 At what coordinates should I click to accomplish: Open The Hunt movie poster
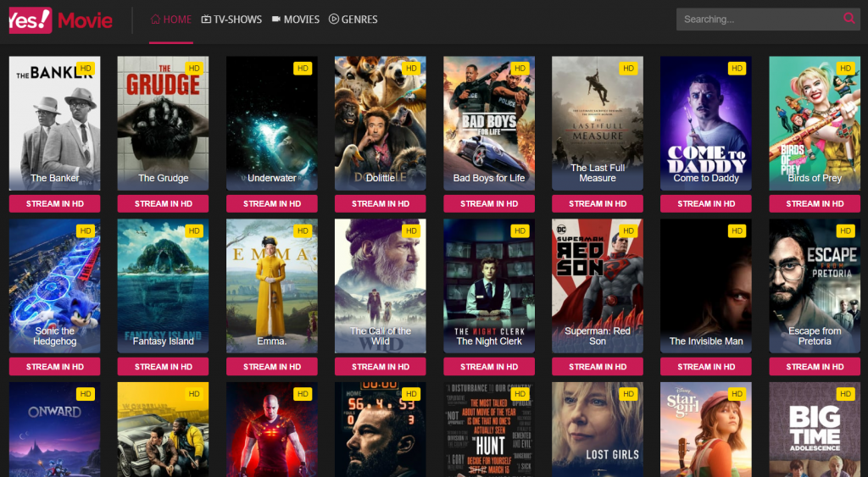(x=489, y=430)
